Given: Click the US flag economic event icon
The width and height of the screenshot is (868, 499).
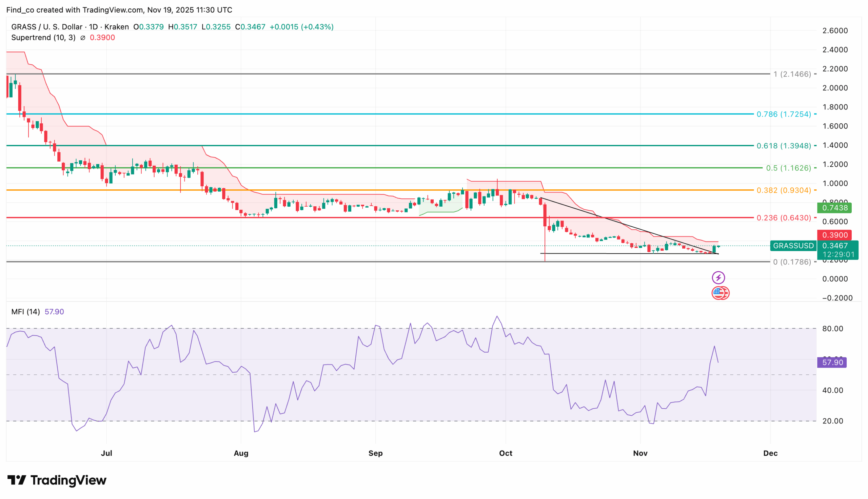Looking at the screenshot, I should 719,293.
